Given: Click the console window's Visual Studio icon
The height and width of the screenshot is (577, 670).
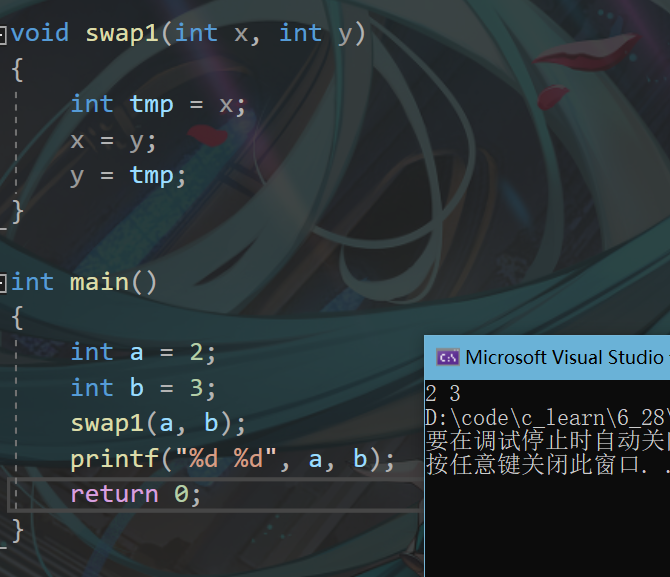Looking at the screenshot, I should coord(447,357).
